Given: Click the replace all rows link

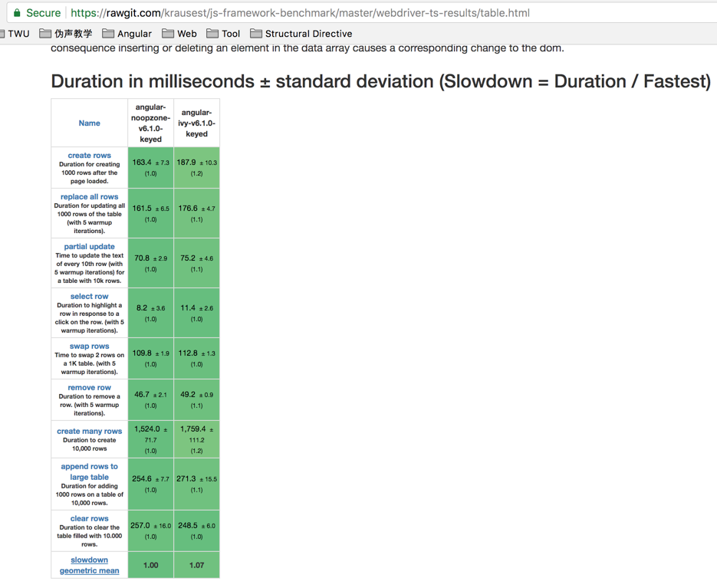Looking at the screenshot, I should (89, 197).
